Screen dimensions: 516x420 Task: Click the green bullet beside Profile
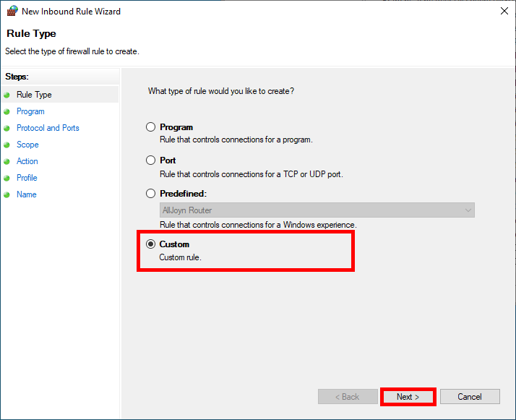click(7, 179)
